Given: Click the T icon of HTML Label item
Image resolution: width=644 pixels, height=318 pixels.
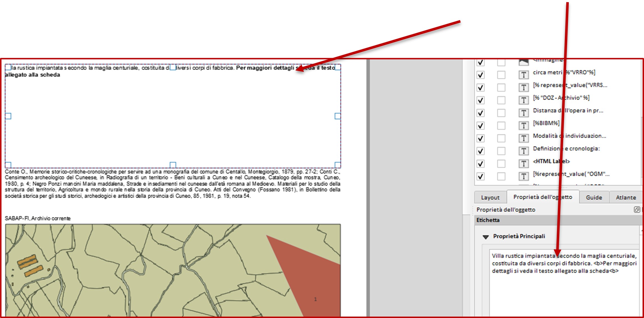Looking at the screenshot, I should pyautogui.click(x=523, y=163).
